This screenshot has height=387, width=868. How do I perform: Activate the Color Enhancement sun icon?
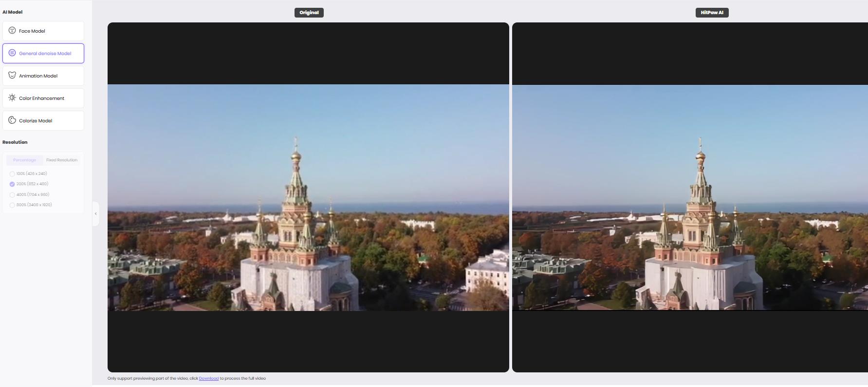(12, 97)
